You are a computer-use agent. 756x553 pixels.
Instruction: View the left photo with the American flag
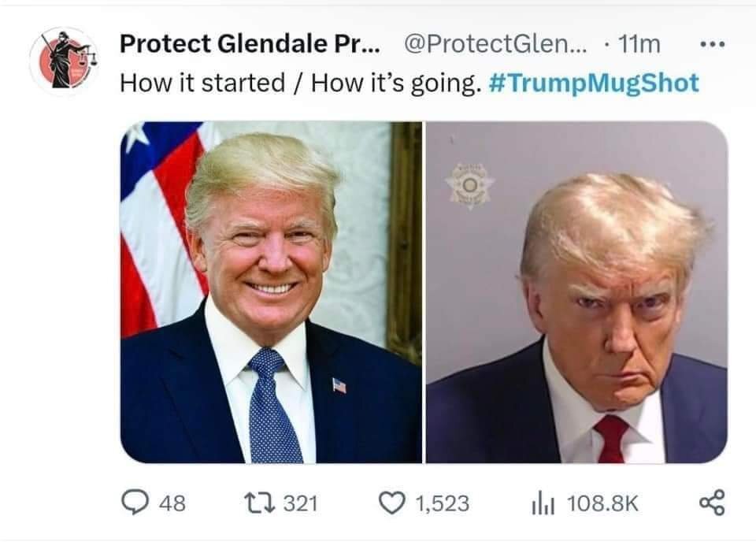(x=271, y=292)
